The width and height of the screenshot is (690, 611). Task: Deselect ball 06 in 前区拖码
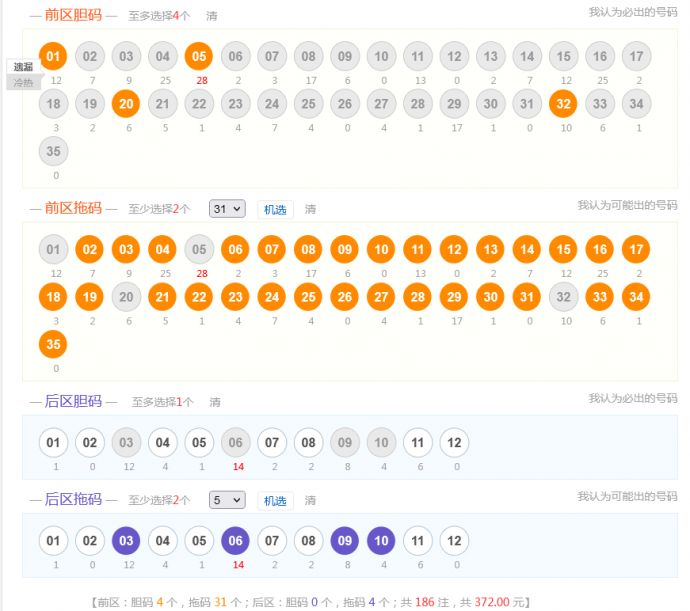click(235, 250)
